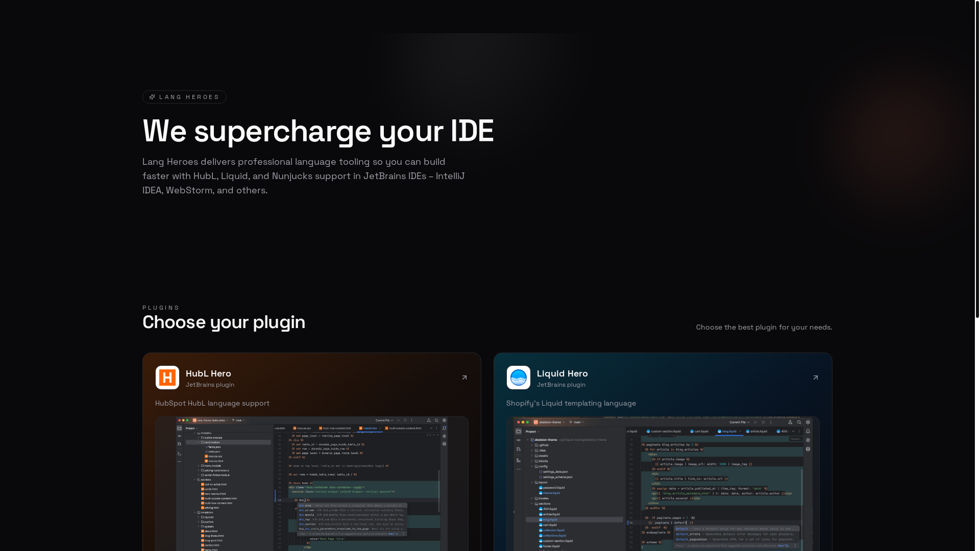Click the sparkle icon in Lang Heroes badge
This screenshot has width=980, height=551.
point(152,97)
